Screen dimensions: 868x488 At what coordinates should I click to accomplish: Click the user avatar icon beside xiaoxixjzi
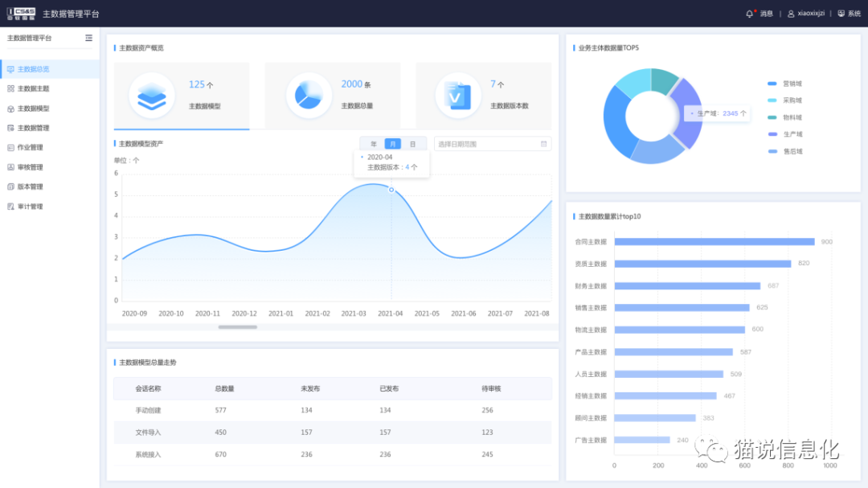[x=791, y=14]
